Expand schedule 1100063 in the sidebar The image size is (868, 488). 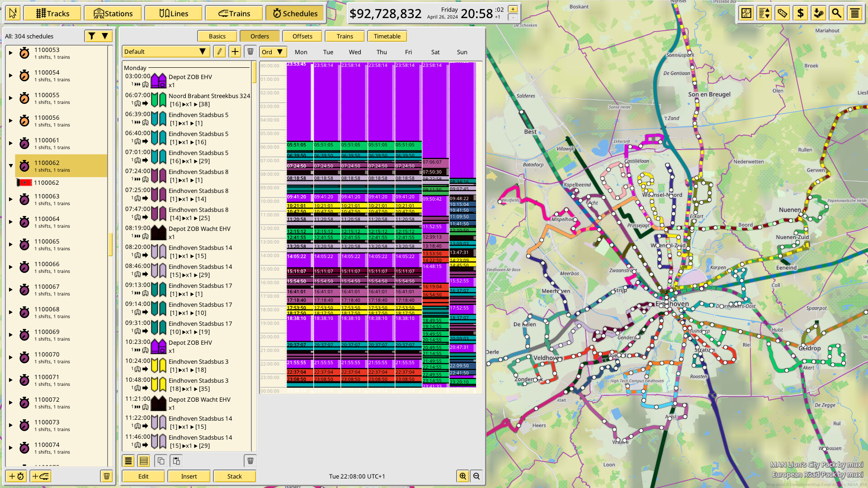(x=10, y=199)
